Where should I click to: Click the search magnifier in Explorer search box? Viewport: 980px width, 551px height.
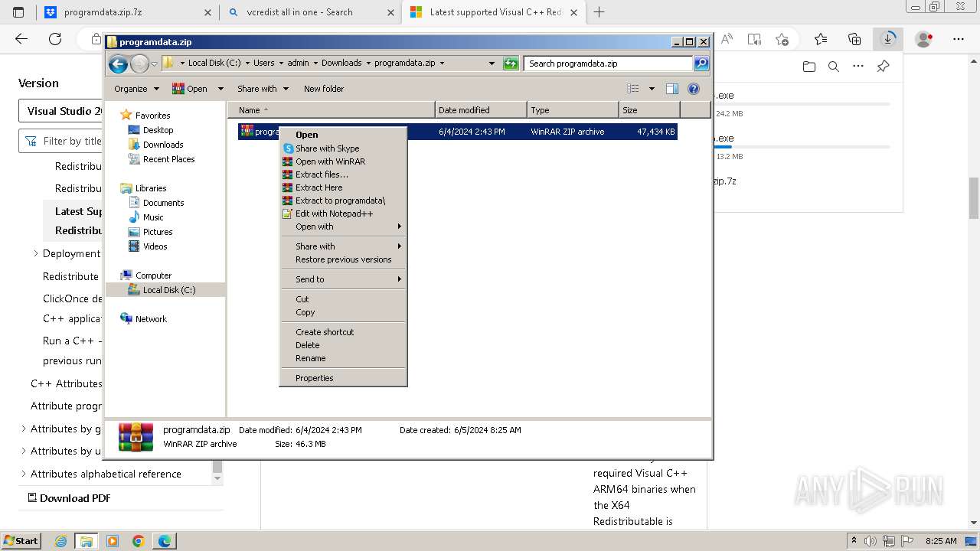(701, 64)
